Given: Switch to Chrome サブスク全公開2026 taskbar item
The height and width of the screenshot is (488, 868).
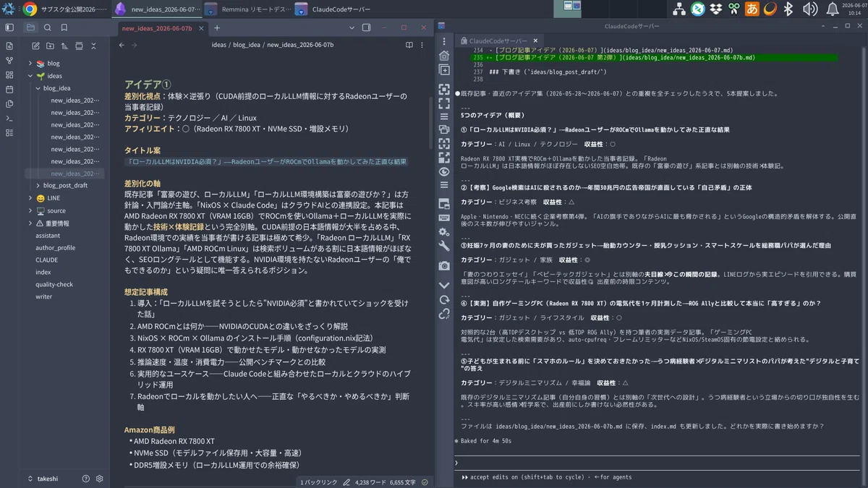Looking at the screenshot, I should (65, 10).
